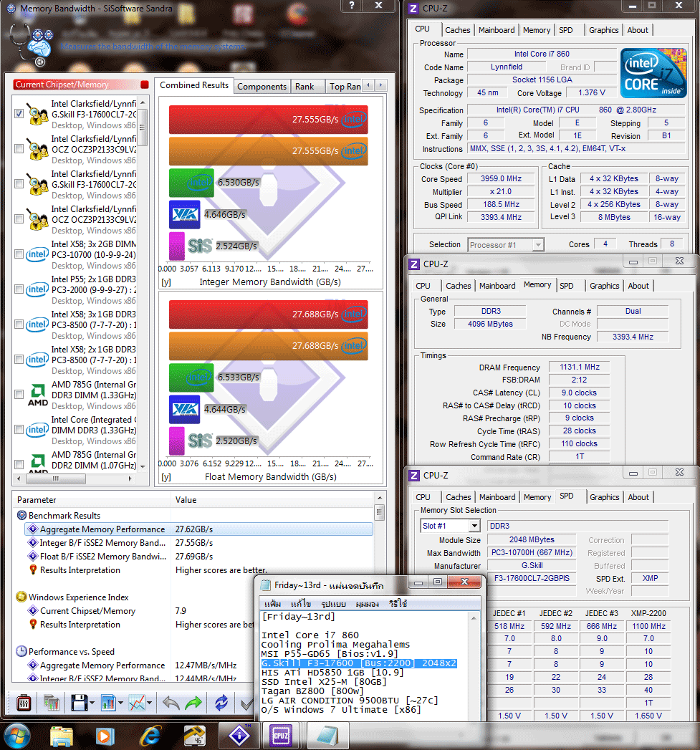Open the Processor #1 selection dropdown

click(538, 245)
